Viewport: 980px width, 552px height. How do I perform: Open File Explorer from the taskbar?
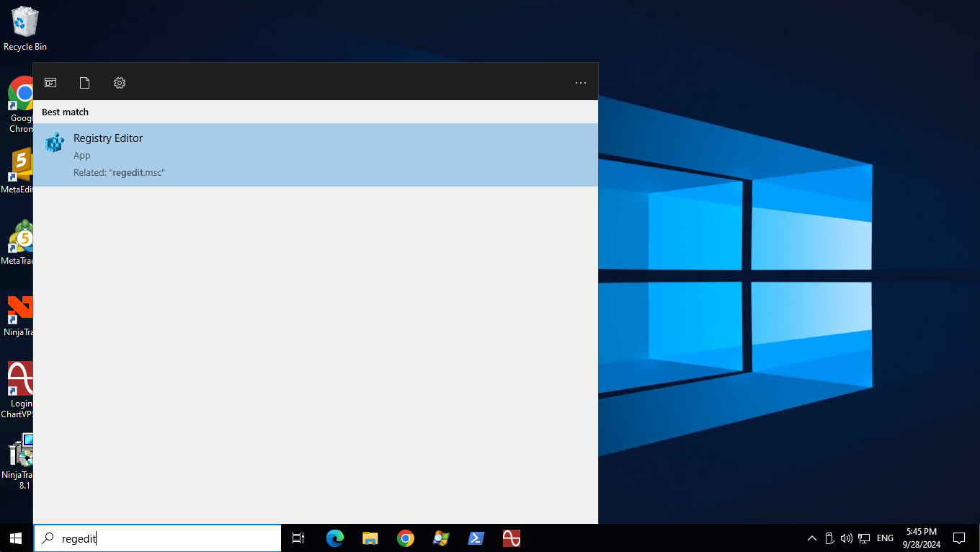(370, 538)
